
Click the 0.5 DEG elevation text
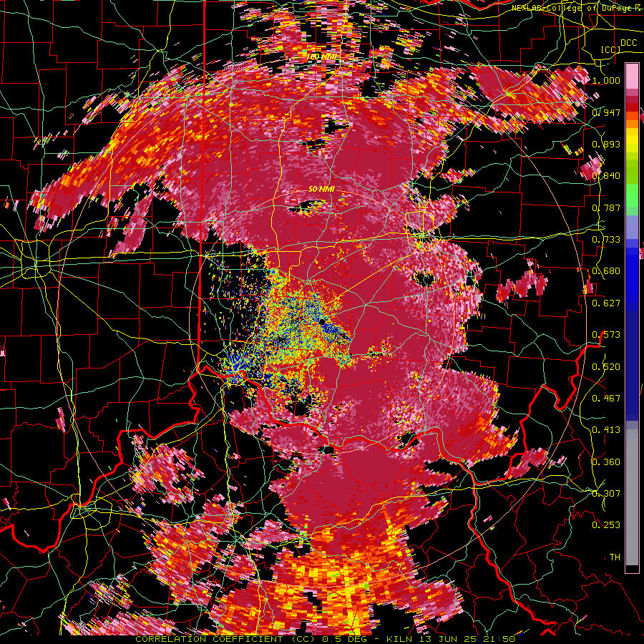pos(343,639)
